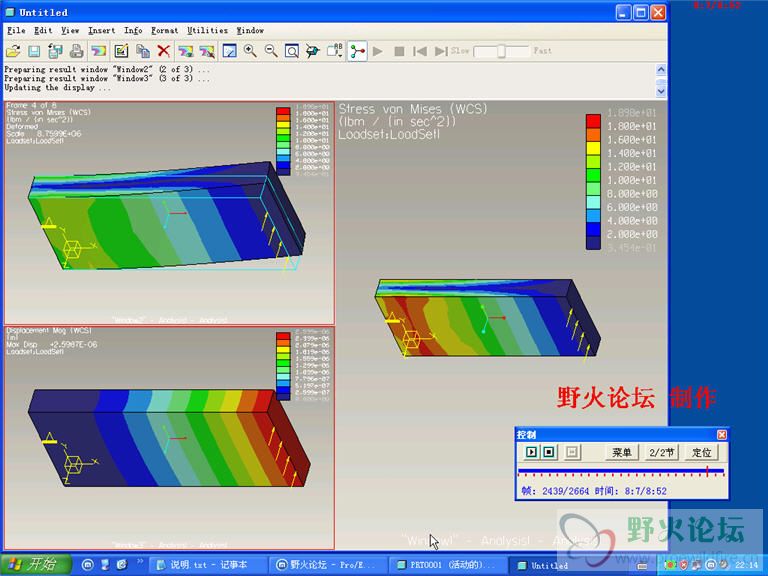768x576 pixels.
Task: Click the animation Play button
Action: [x=378, y=51]
